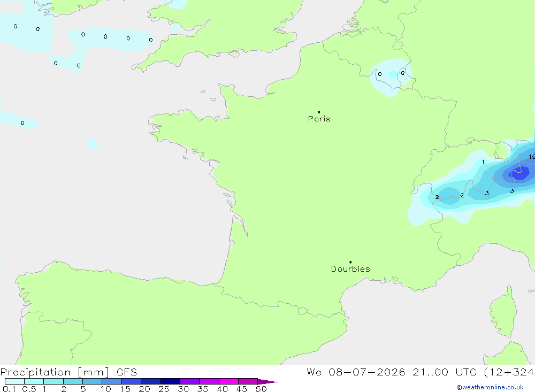Select the 2–5 mm legend swatch

73,381
